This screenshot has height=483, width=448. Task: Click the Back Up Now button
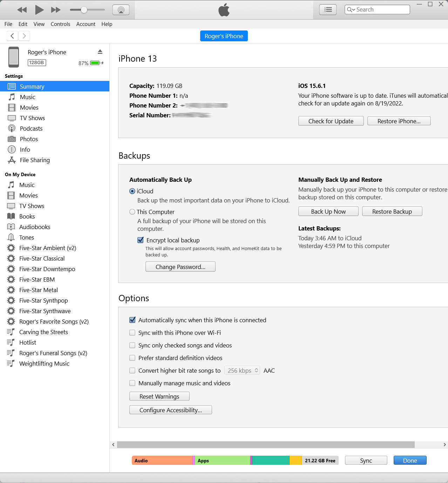(328, 212)
